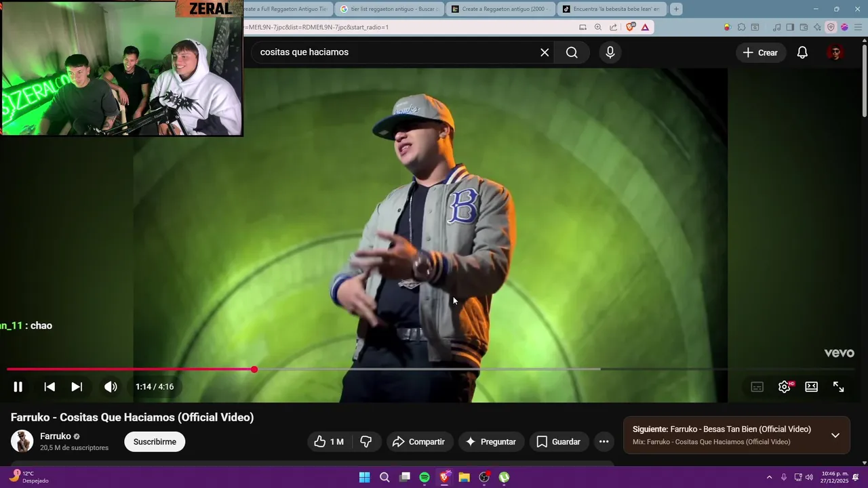Open Windows taskbar search
This screenshot has width=868, height=488.
coord(384,477)
